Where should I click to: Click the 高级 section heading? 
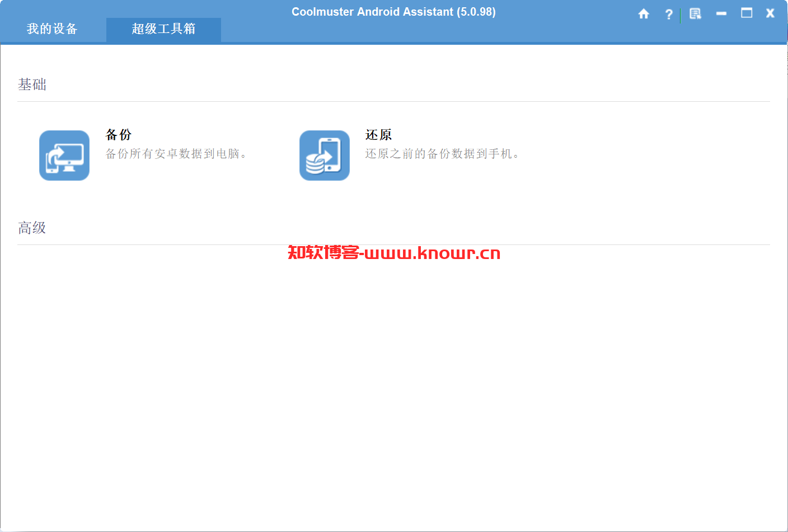tap(32, 228)
